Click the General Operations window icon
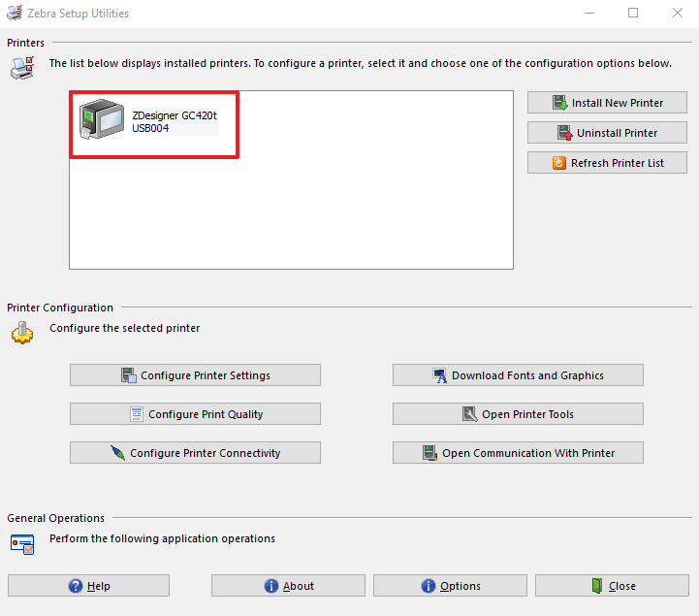Viewport: 699px width, 616px height. pos(21,543)
